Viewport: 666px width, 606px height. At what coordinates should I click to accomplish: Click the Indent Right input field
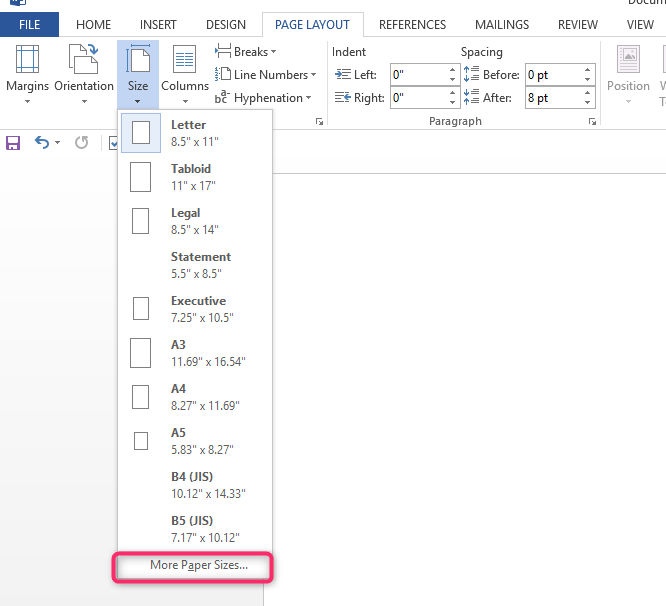(x=418, y=98)
